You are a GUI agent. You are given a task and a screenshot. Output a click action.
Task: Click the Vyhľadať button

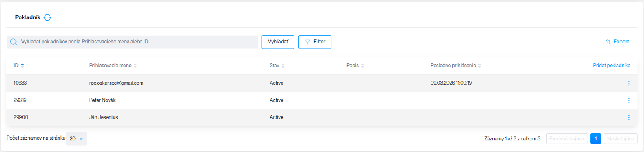[x=278, y=42]
